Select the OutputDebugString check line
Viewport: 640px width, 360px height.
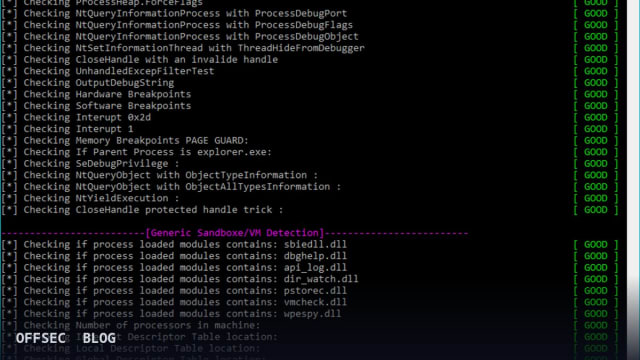point(88,83)
